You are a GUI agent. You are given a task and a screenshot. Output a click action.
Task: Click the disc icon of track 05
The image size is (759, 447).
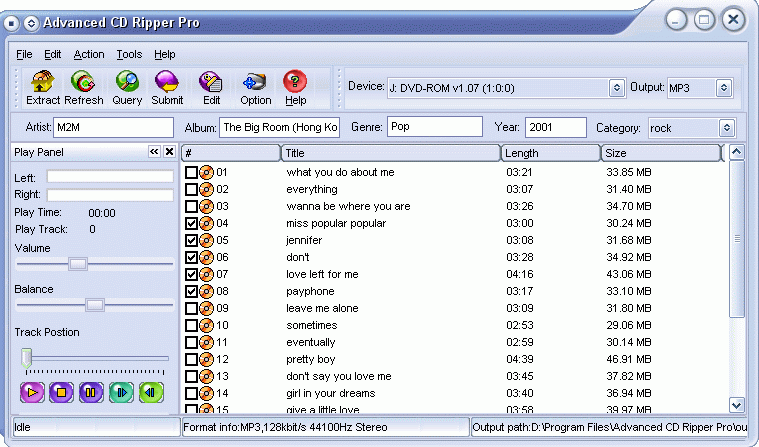click(x=206, y=240)
